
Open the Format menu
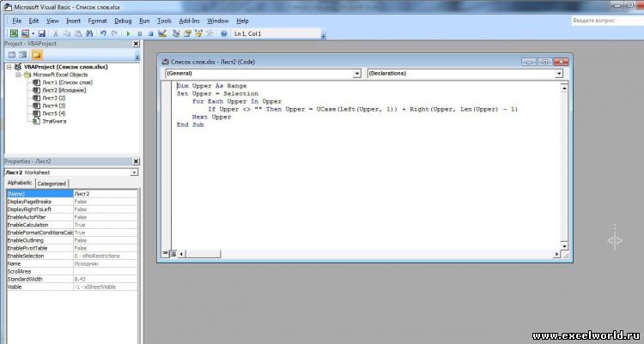(x=97, y=21)
